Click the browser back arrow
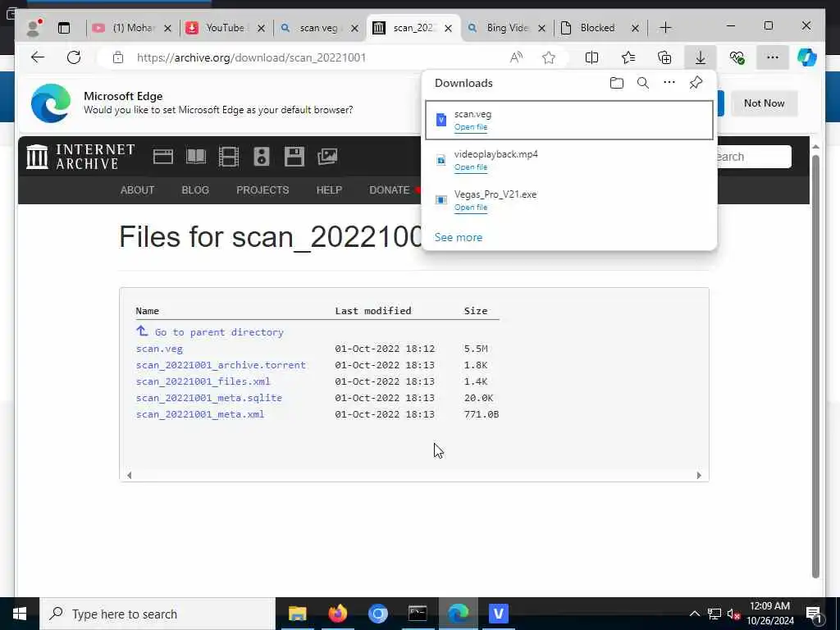 tap(38, 57)
